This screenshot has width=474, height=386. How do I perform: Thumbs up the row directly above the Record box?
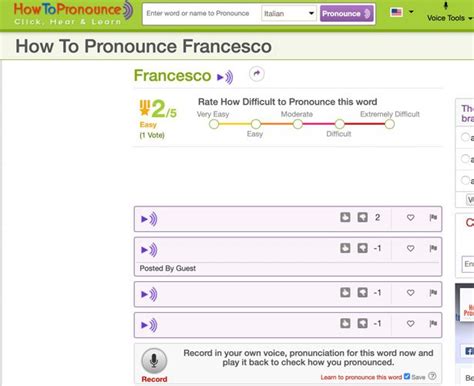345,323
